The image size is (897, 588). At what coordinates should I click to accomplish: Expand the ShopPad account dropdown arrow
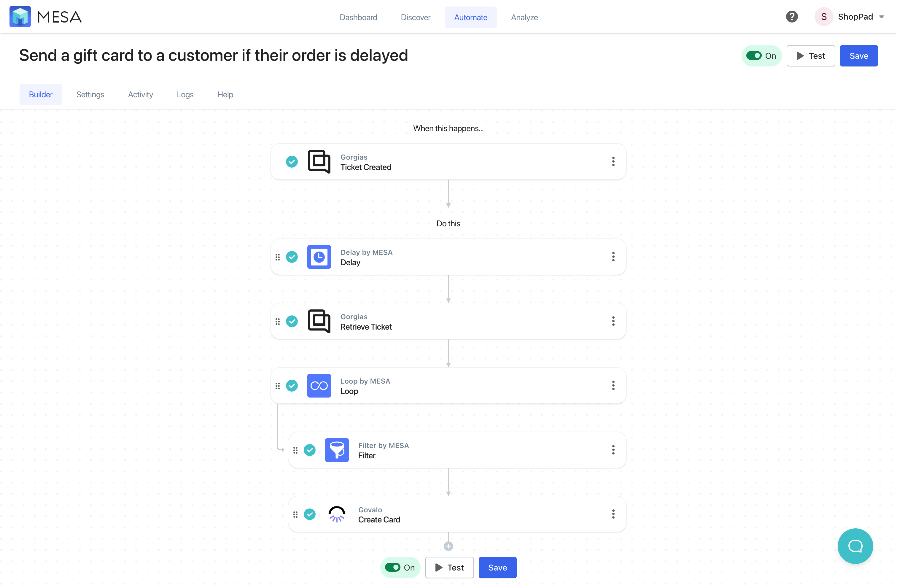point(882,17)
